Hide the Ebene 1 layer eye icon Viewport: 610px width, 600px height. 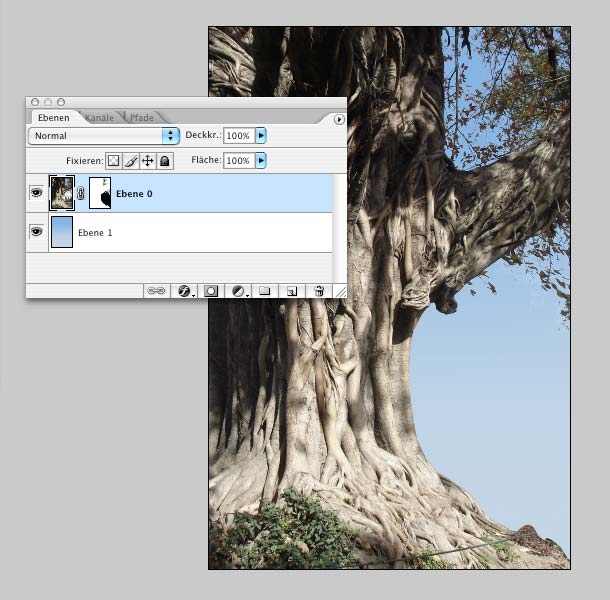click(x=37, y=232)
